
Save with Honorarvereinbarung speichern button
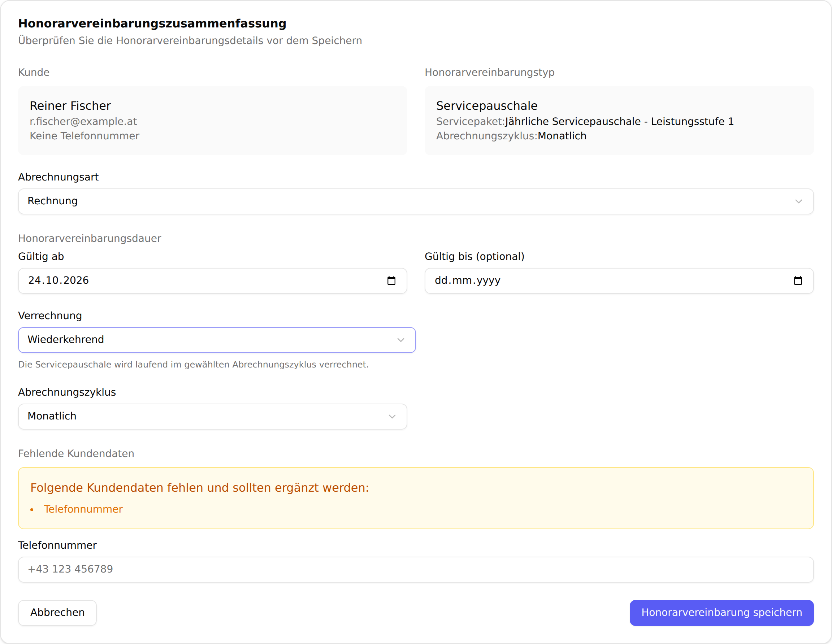721,612
